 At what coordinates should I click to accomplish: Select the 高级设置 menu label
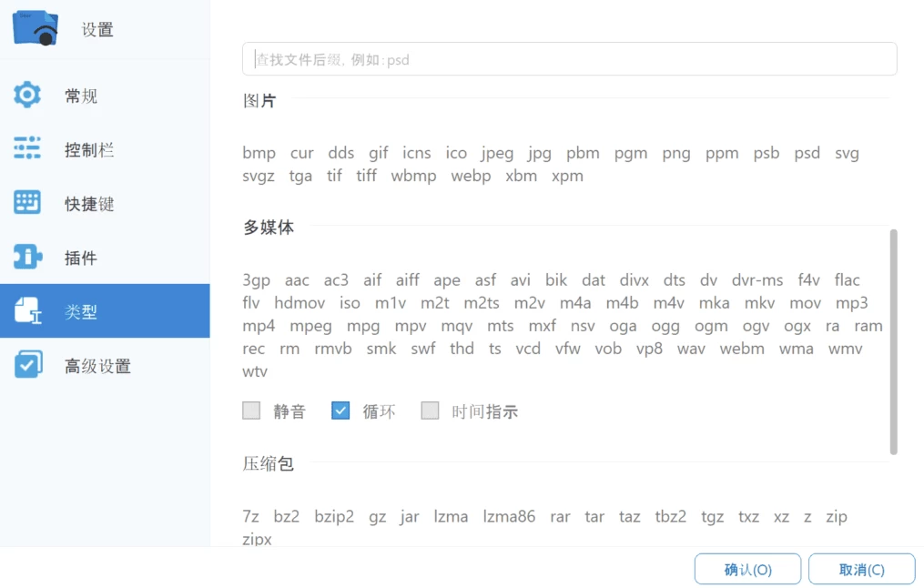(97, 366)
